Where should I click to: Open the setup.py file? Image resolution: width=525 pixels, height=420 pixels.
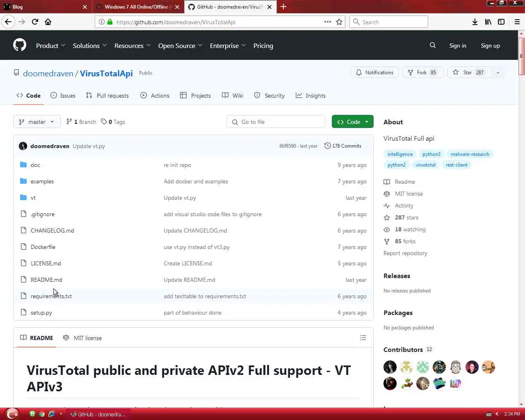[x=41, y=313]
